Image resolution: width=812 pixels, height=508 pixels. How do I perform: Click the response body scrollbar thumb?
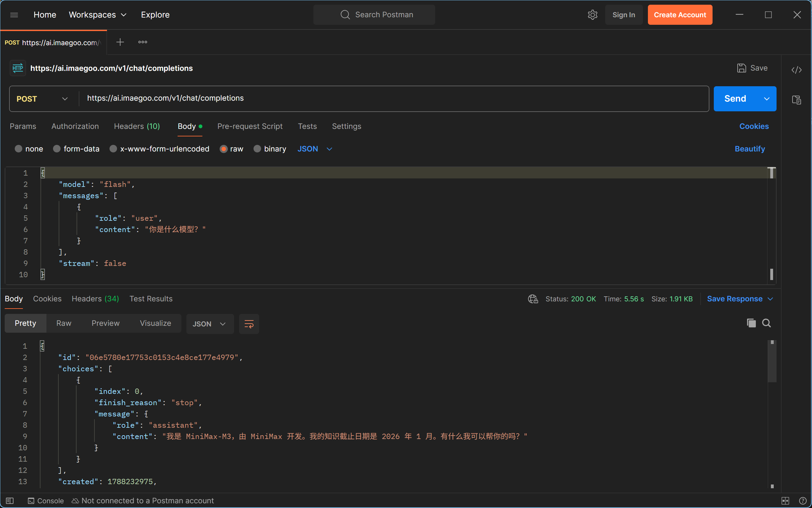click(x=772, y=361)
